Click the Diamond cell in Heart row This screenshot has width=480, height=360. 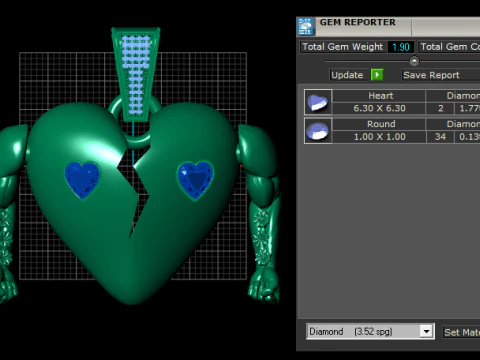[x=453, y=96]
